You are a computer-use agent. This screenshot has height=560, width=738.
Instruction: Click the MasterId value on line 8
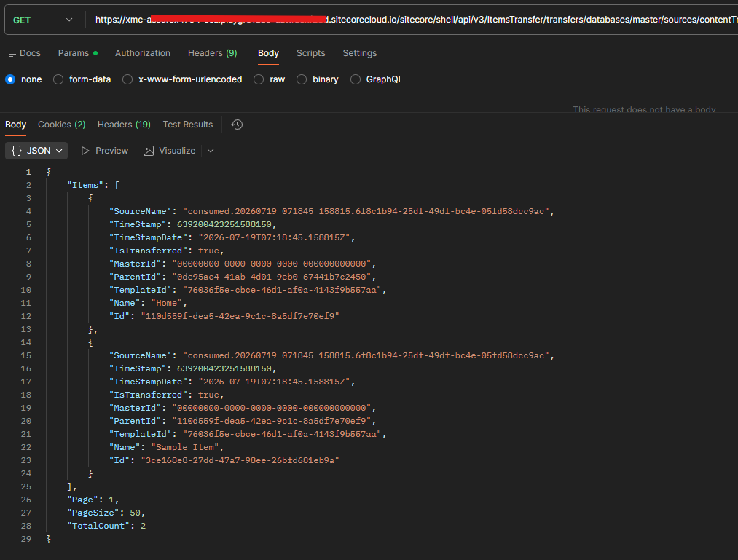coord(271,264)
